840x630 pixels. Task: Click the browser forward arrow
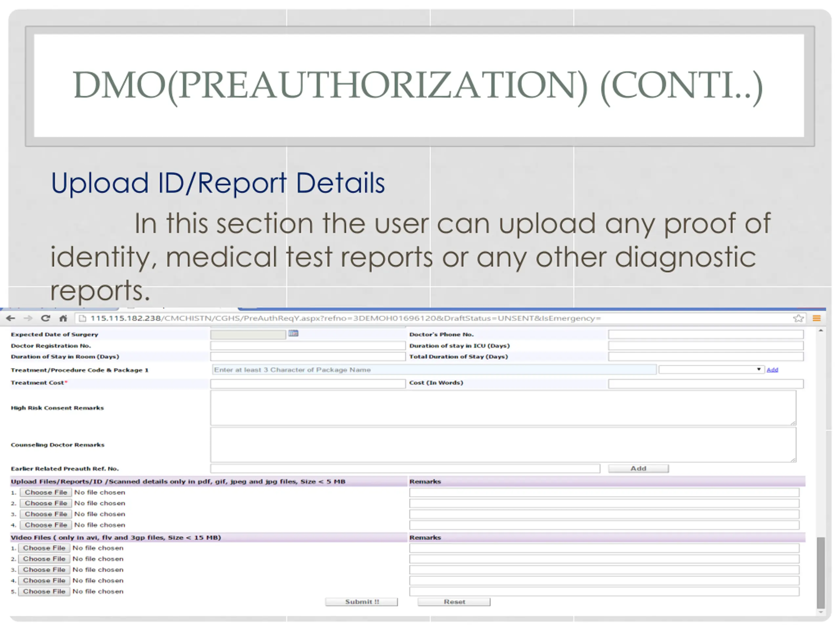pyautogui.click(x=28, y=318)
